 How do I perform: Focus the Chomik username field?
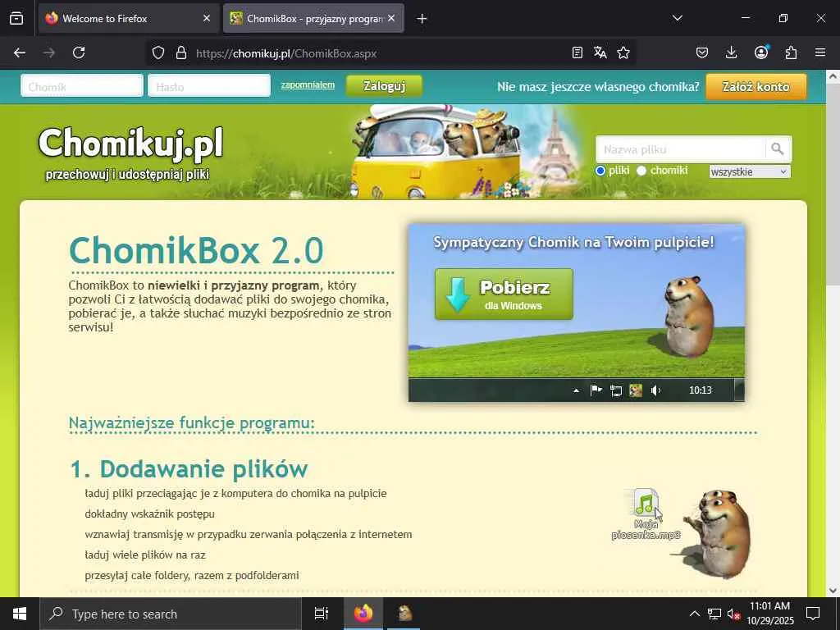click(82, 86)
